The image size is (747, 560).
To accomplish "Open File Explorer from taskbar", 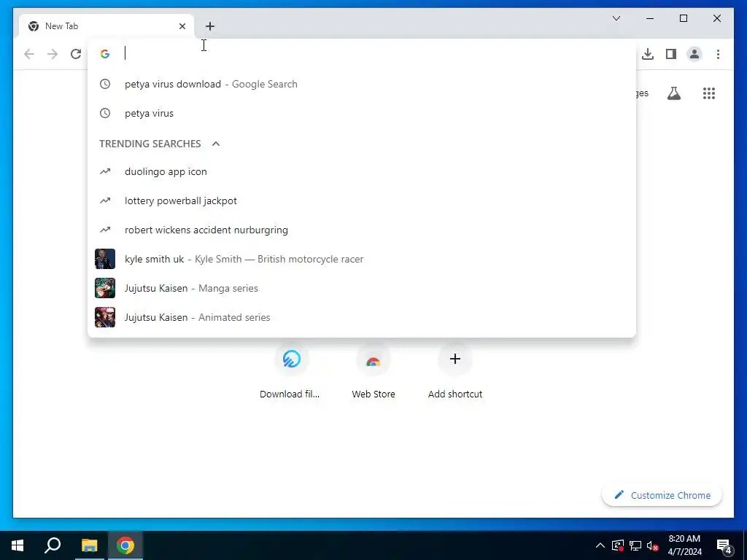I will 89,545.
